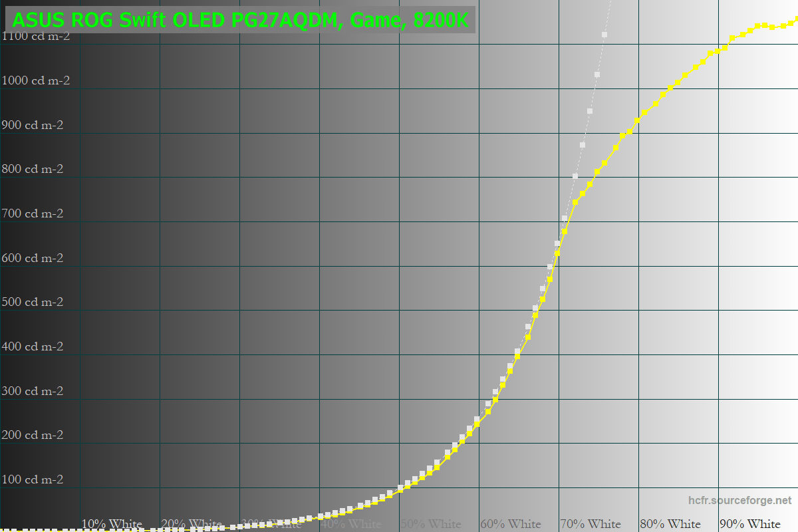
Task: Click the chart title 'ASUS ROG Swift OLED PG27AQDM, Game, 8200K'
Action: [x=240, y=19]
